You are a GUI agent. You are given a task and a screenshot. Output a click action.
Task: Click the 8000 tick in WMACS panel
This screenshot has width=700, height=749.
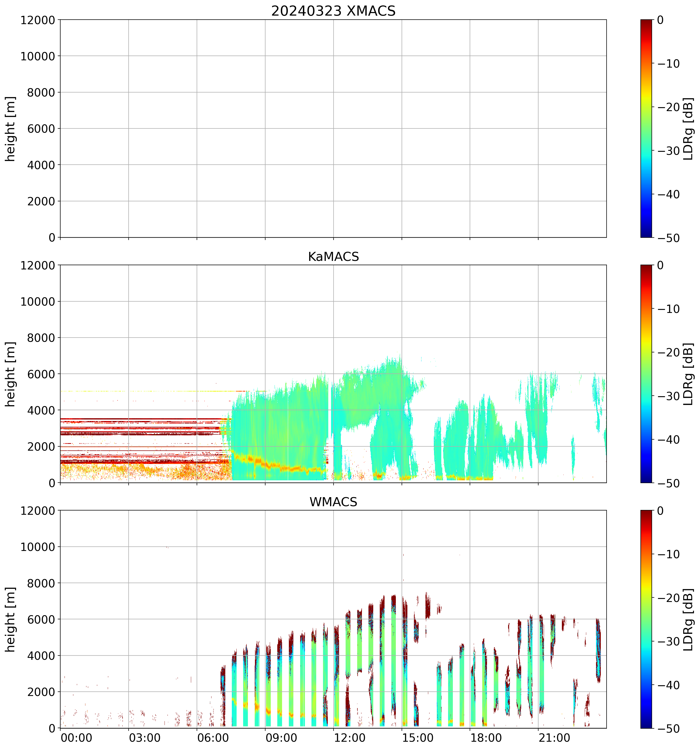point(41,583)
